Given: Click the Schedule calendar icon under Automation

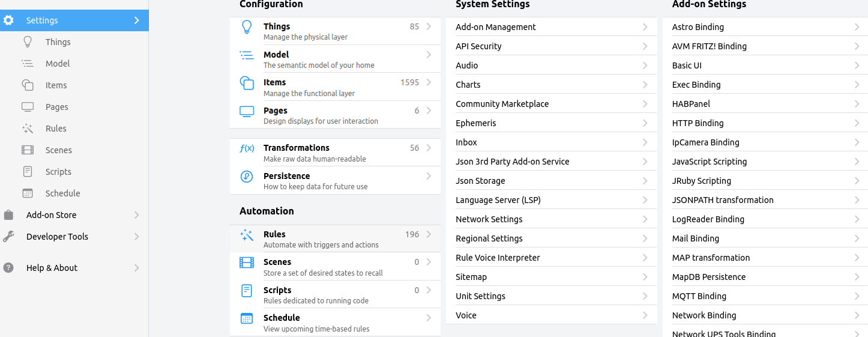Looking at the screenshot, I should [x=247, y=318].
